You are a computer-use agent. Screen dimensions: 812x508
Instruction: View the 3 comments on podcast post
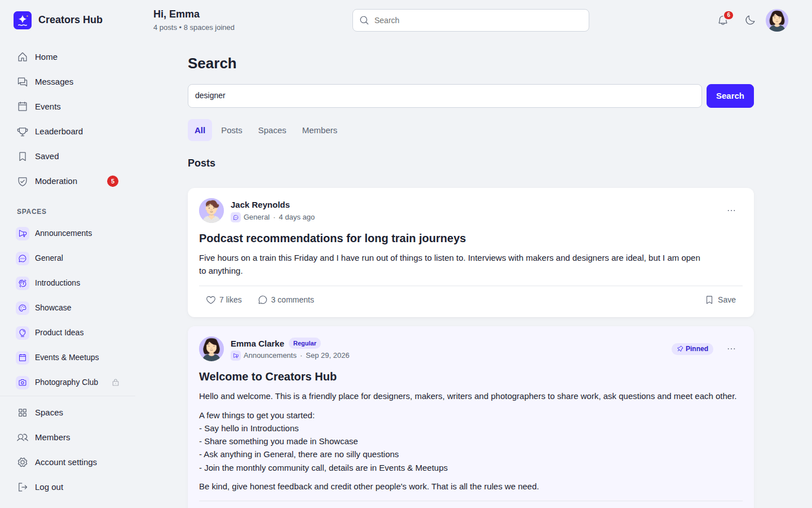(286, 300)
